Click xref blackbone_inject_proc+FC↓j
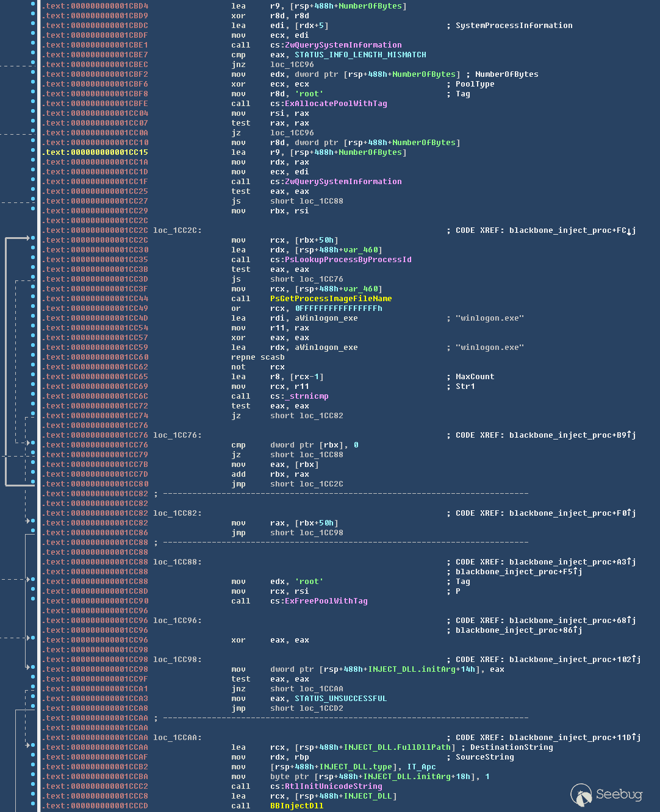 (573, 230)
